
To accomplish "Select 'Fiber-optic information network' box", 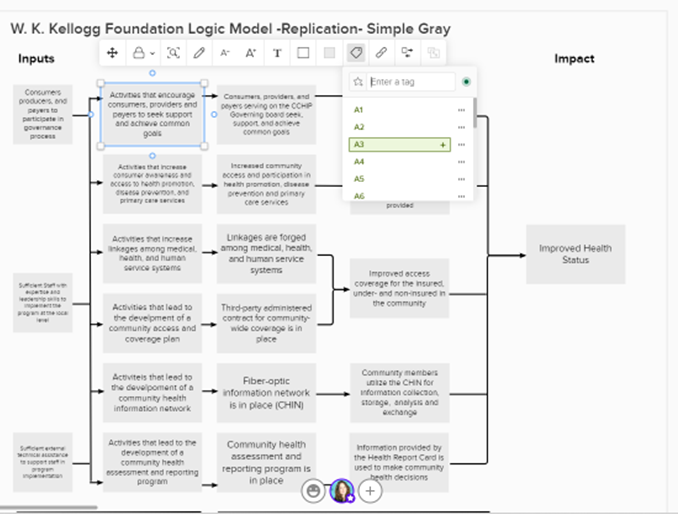I will click(x=266, y=393).
